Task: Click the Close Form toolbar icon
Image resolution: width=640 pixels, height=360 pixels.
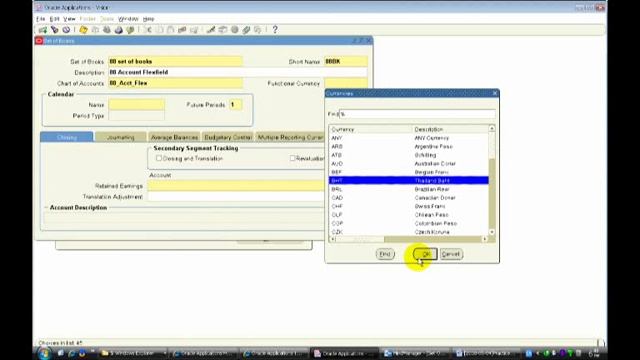Action: tap(130, 30)
